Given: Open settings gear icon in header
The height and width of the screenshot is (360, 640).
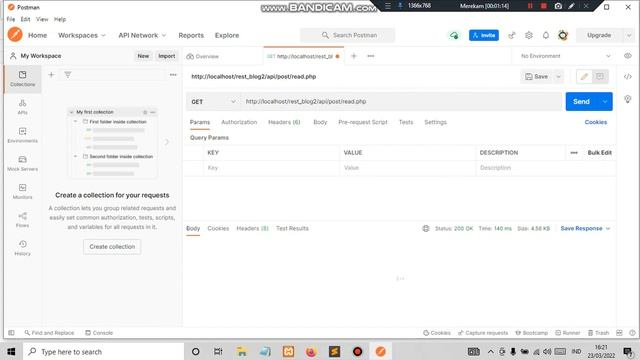Looking at the screenshot, I should coord(529,36).
